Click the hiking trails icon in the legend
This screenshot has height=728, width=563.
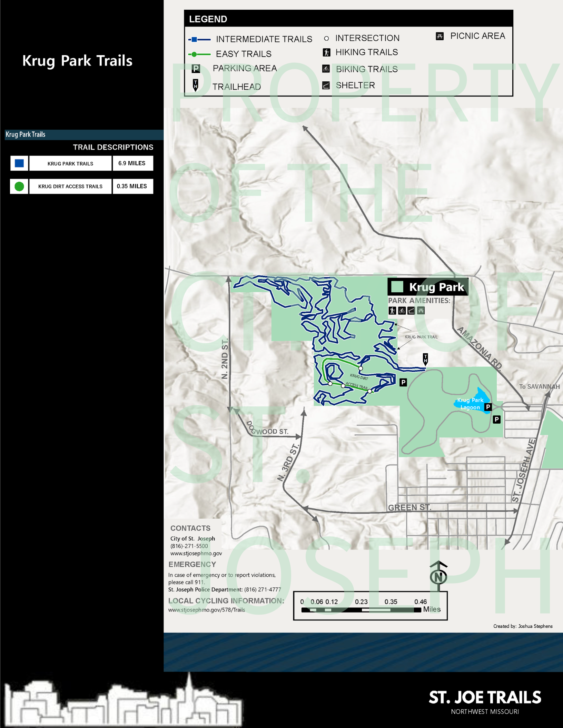point(326,52)
